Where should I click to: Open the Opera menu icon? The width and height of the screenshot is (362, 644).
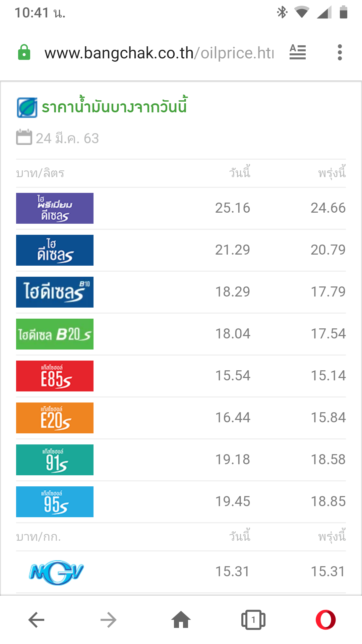tap(326, 620)
